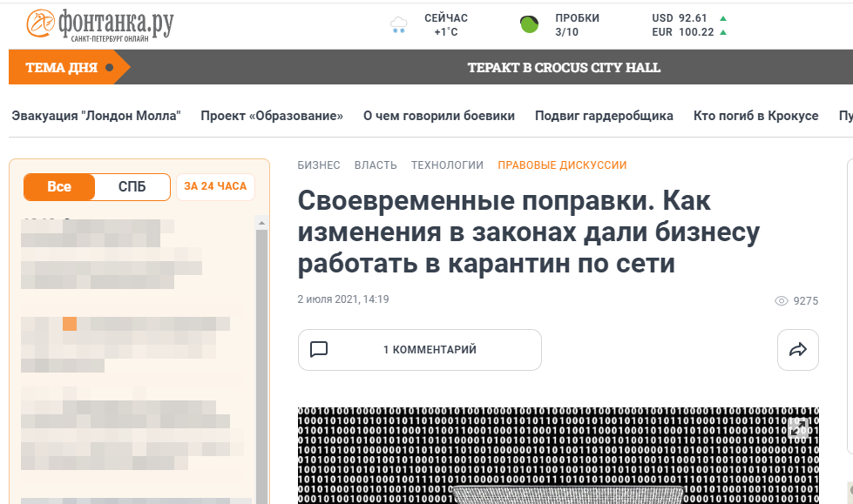Image resolution: width=853 pixels, height=504 pixels.
Task: Go to the 'Технологии' section
Action: 447,165
